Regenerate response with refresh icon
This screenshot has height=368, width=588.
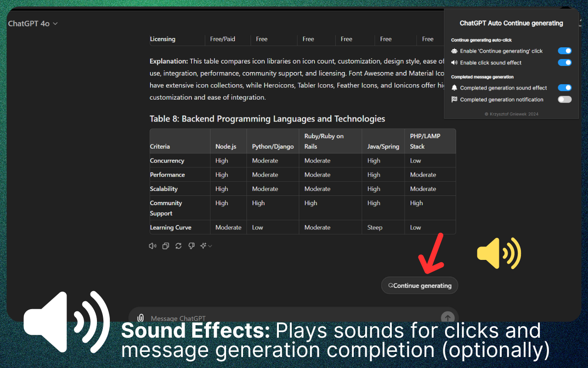coord(178,246)
